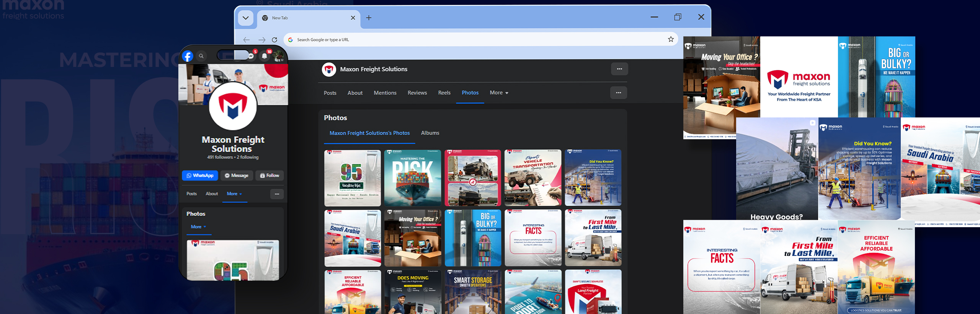Reload the page in the browser toolbar
The height and width of the screenshot is (314, 980).
274,40
